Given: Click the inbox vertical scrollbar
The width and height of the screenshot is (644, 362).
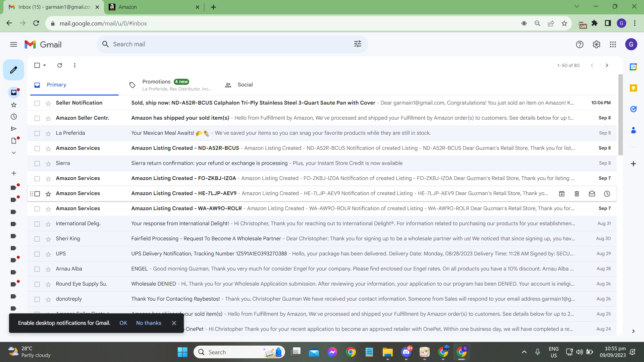Looking at the screenshot, I should (621, 115).
